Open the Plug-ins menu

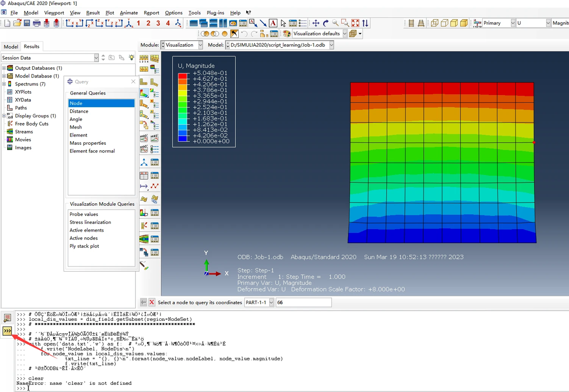tap(215, 13)
